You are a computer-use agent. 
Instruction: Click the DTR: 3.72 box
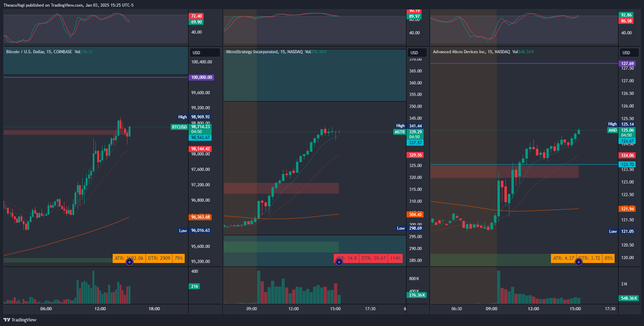click(x=589, y=258)
